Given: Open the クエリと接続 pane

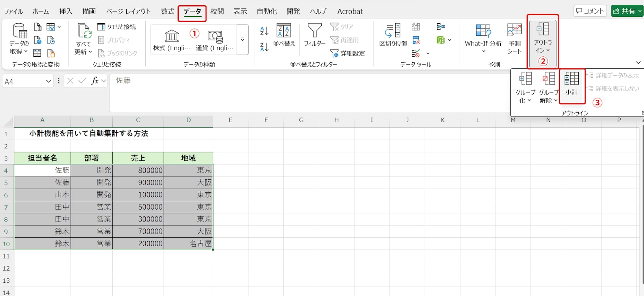Looking at the screenshot, I should (117, 27).
